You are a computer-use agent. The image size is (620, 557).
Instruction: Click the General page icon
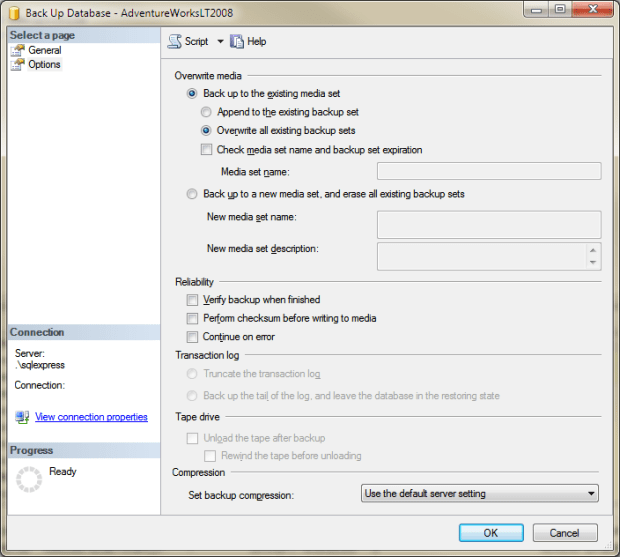pos(18,51)
